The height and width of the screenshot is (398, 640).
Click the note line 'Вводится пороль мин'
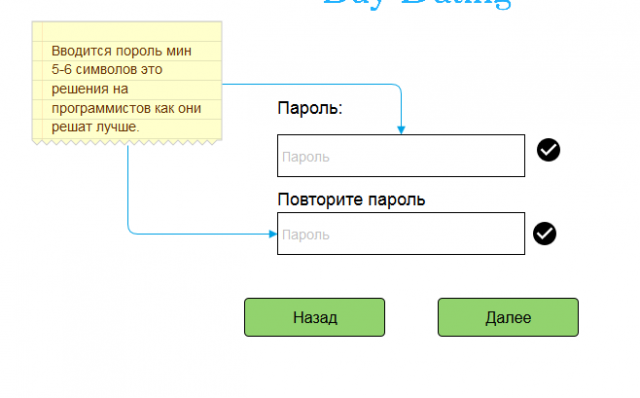click(121, 51)
